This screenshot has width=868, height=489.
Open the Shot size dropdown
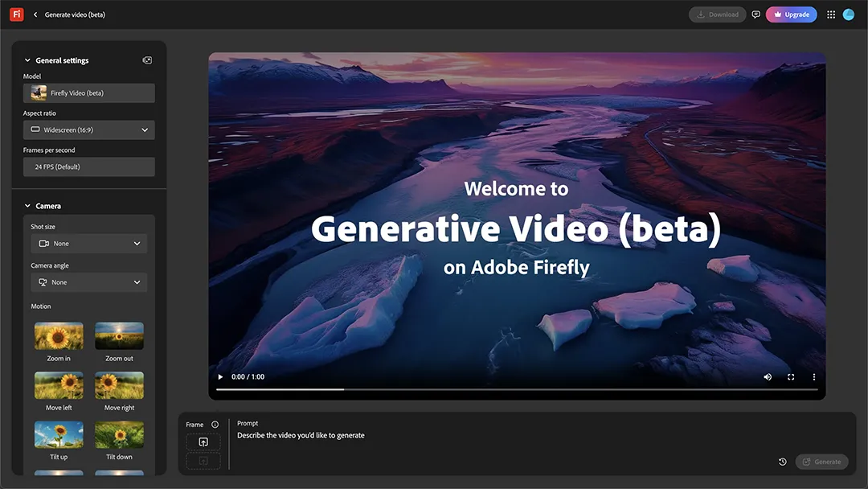click(89, 244)
